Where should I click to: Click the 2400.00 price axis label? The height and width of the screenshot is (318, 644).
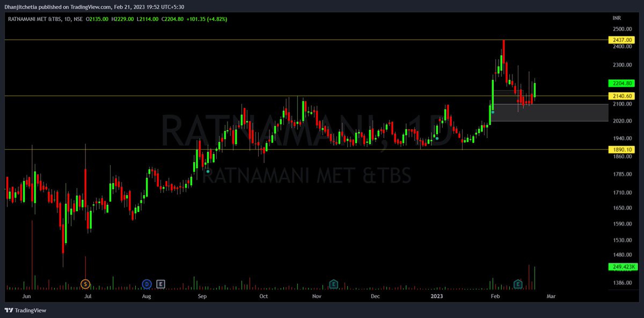621,47
